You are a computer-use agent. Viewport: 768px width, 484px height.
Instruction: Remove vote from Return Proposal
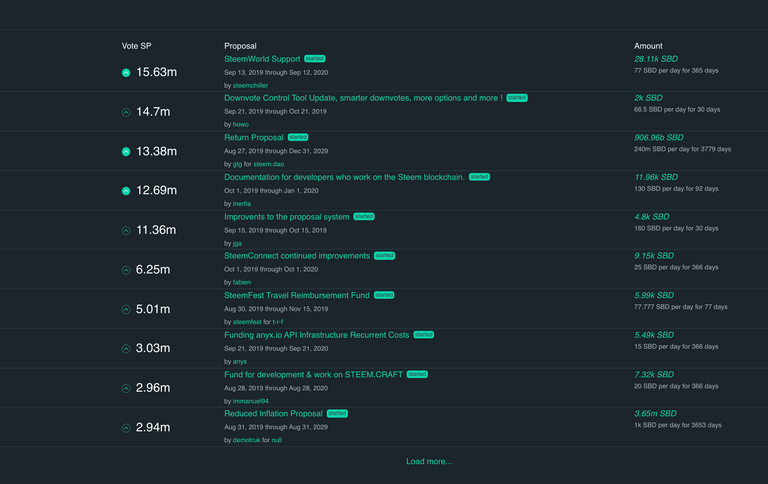126,151
